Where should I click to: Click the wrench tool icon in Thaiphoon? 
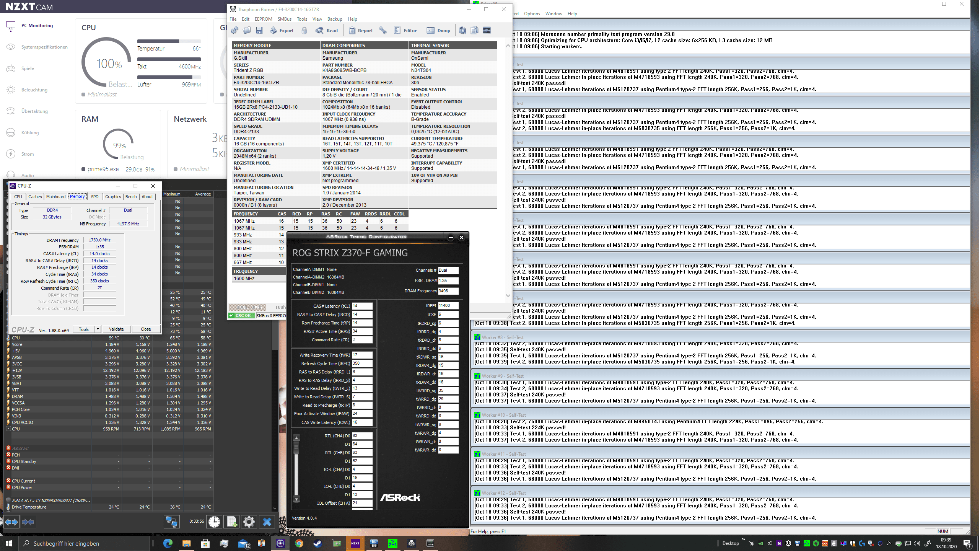(x=383, y=31)
